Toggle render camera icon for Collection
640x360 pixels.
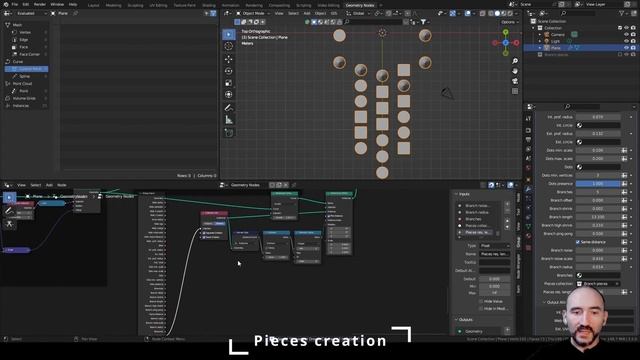click(633, 28)
